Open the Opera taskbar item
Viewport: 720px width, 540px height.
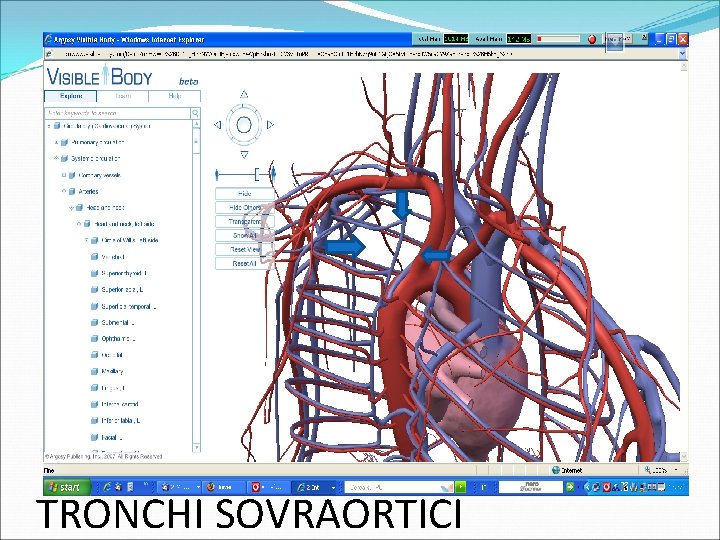click(269, 487)
